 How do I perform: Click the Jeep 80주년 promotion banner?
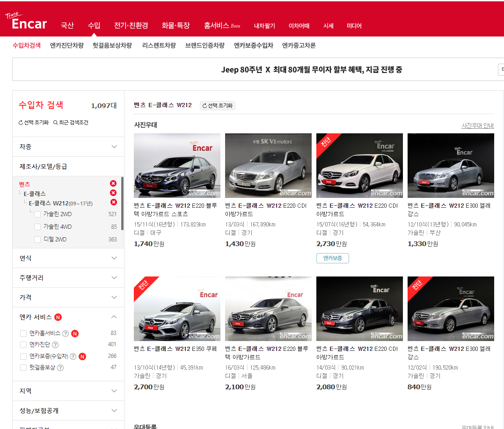point(312,70)
